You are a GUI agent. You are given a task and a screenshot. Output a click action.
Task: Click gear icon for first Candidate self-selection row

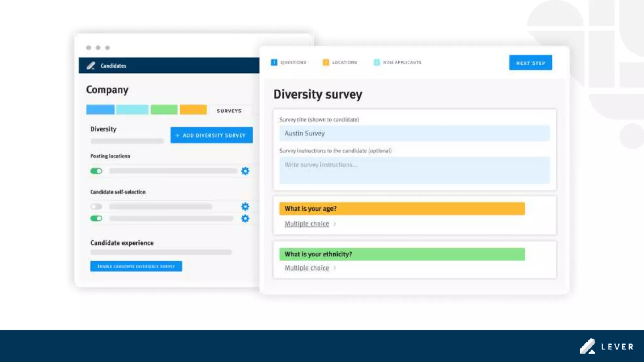[245, 206]
